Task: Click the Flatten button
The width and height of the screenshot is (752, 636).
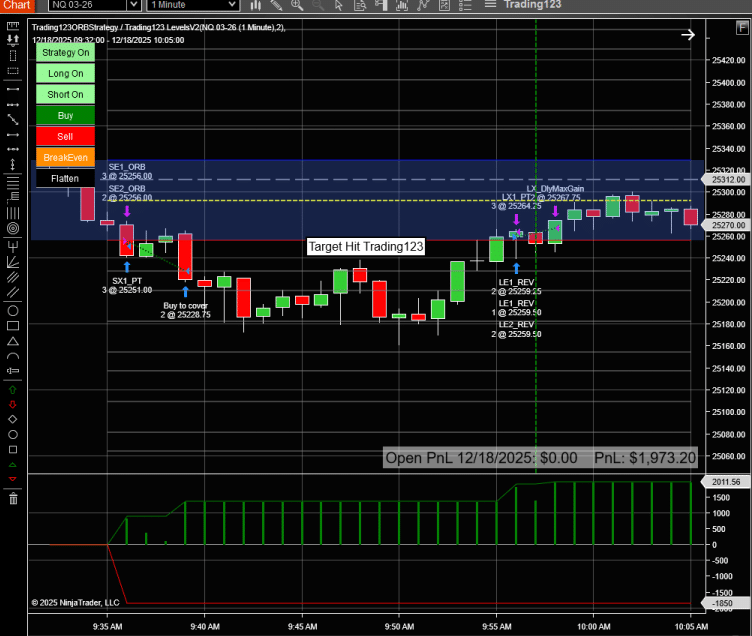Action: pyautogui.click(x=65, y=178)
